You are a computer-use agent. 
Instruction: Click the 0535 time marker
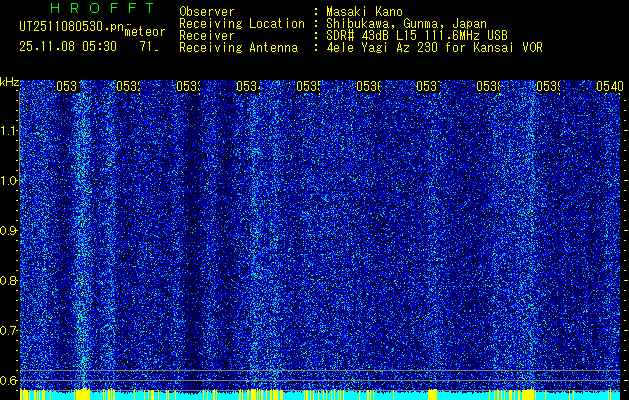[x=308, y=86]
